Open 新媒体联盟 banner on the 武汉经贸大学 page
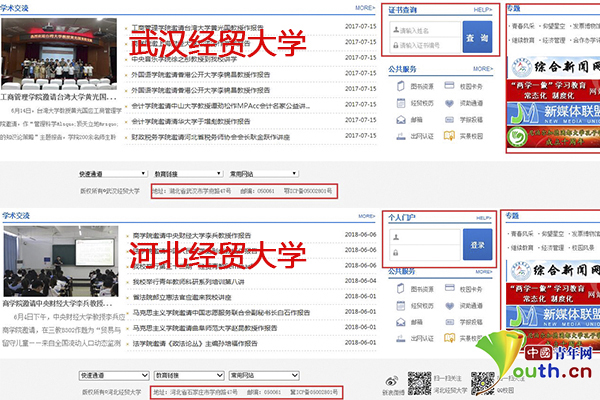Image resolution: width=600 pixels, height=400 pixels. [554, 113]
